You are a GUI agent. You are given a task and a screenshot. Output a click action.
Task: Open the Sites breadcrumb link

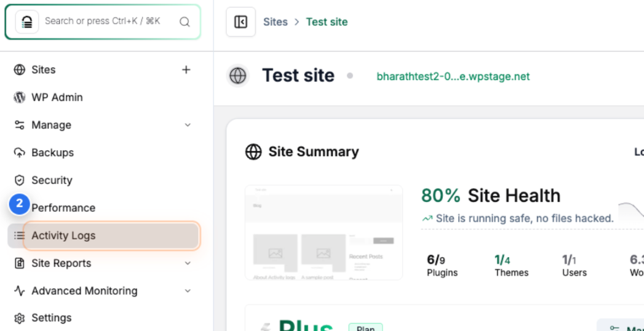click(x=275, y=22)
